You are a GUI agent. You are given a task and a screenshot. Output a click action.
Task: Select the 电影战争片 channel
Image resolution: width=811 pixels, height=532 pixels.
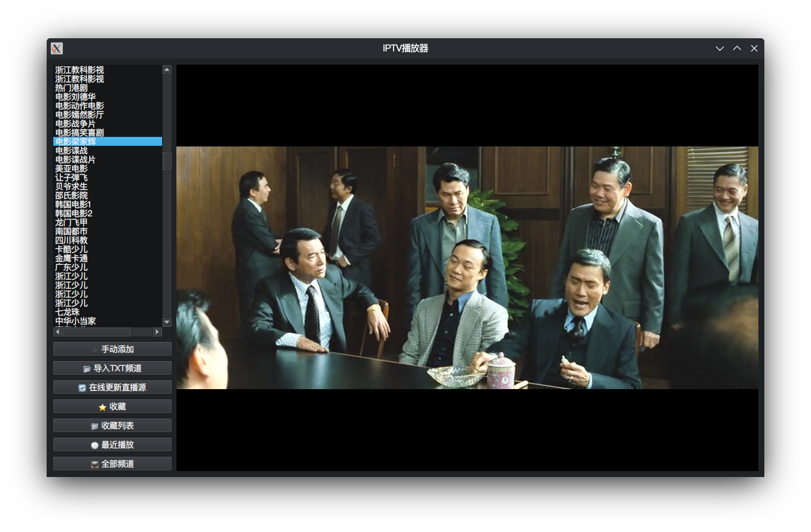pyautogui.click(x=108, y=124)
